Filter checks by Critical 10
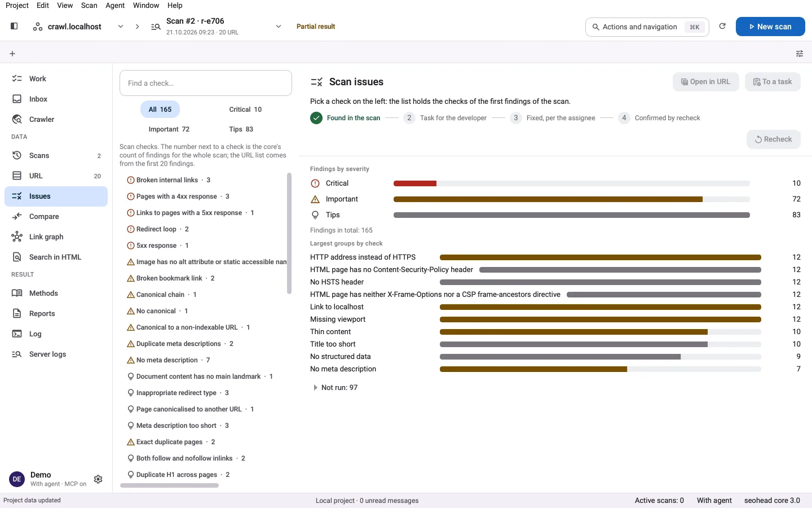The width and height of the screenshot is (812, 508). pos(245,110)
